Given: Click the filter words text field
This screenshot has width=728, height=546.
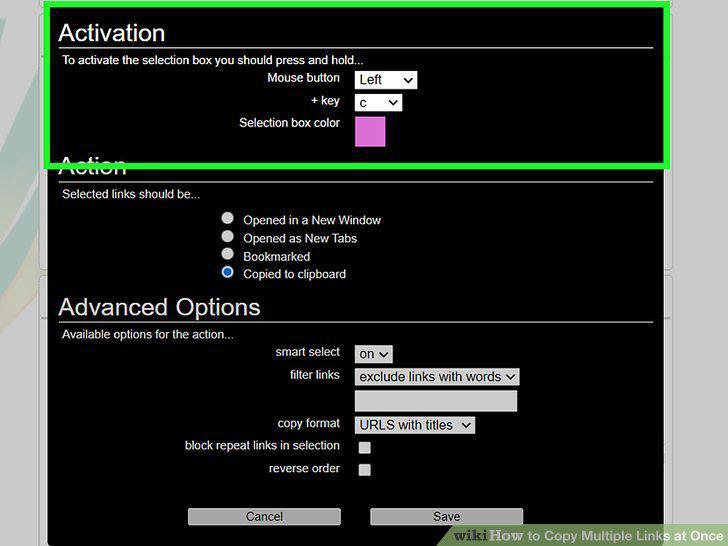Looking at the screenshot, I should point(436,401).
